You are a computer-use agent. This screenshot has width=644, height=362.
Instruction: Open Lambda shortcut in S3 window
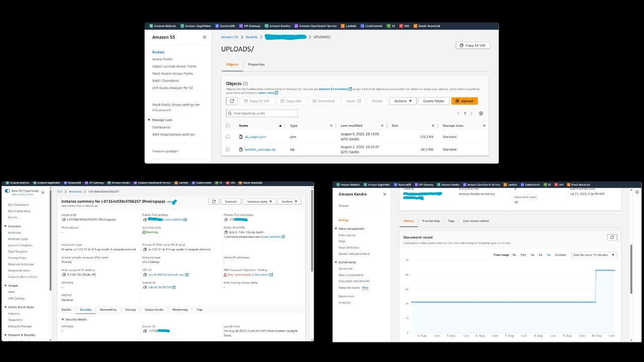click(349, 26)
